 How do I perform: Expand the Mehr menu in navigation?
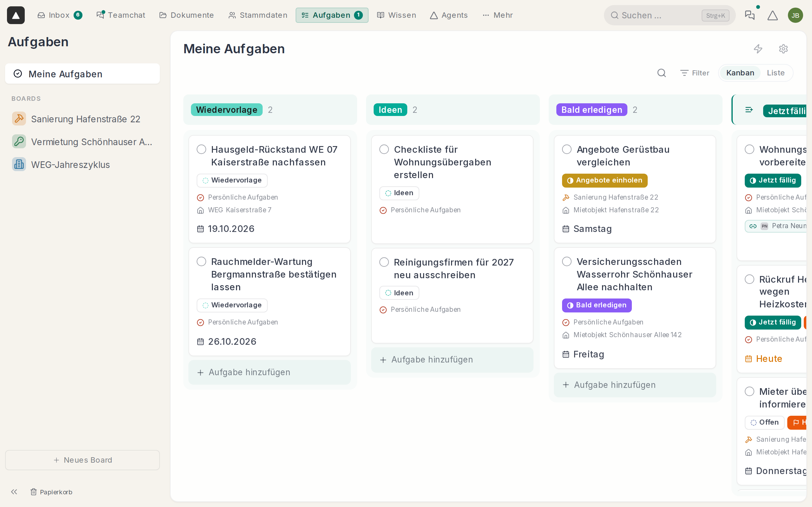tap(498, 15)
